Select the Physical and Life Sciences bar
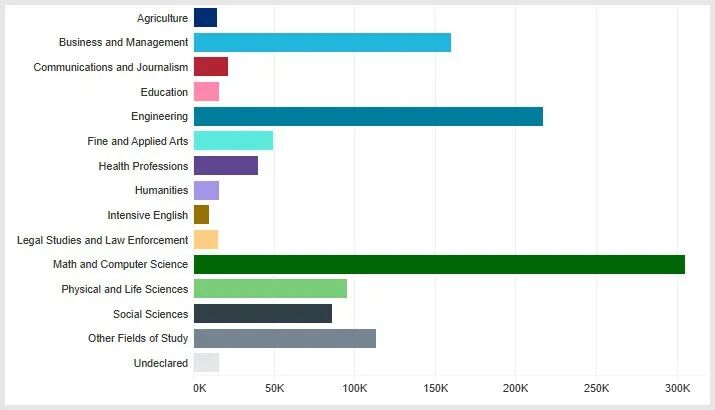The image size is (715, 410). coord(270,289)
